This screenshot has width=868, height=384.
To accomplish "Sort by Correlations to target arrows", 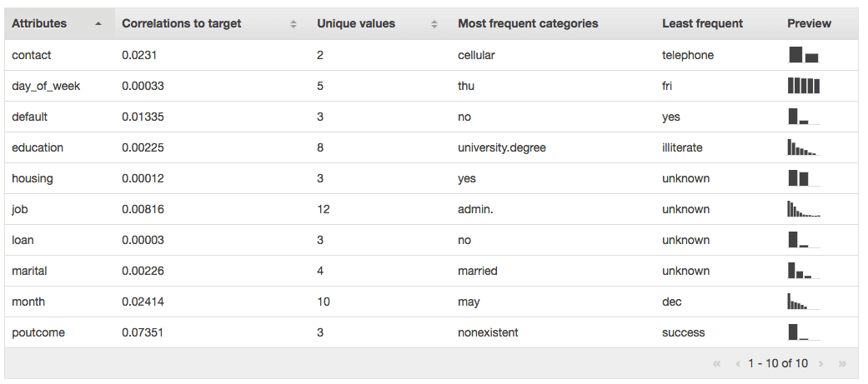I will pos(294,24).
